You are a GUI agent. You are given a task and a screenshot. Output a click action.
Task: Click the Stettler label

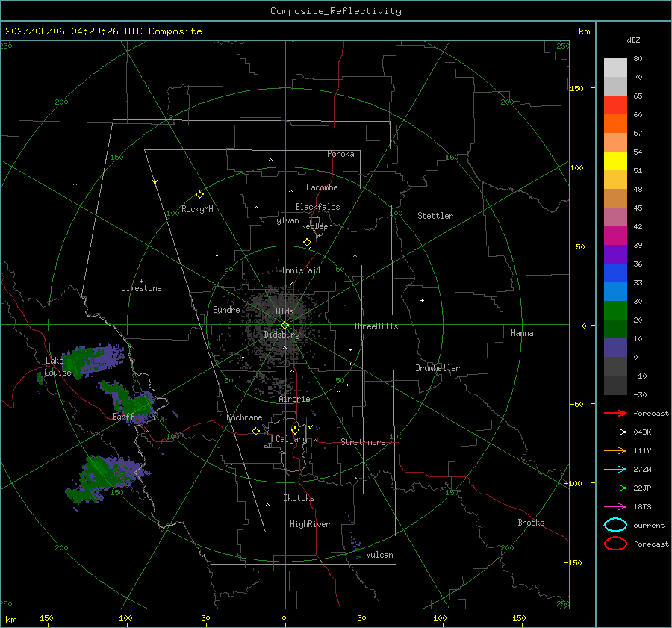pyautogui.click(x=435, y=216)
